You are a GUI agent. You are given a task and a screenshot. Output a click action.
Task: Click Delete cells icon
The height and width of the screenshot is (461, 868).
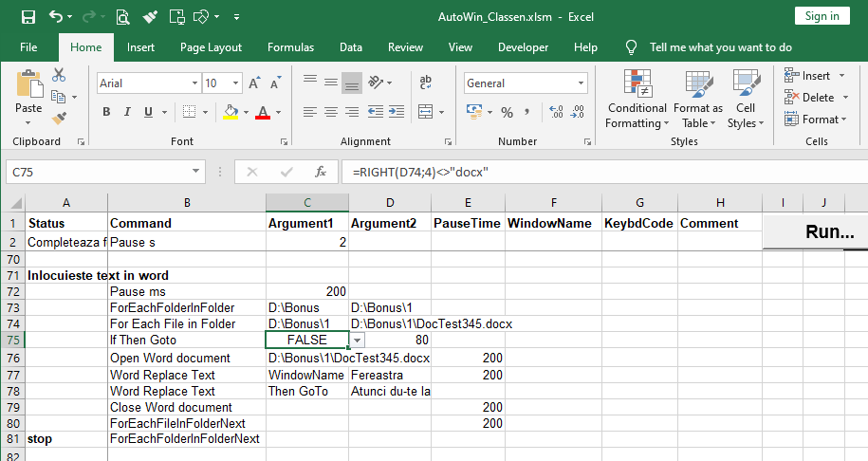point(792,98)
